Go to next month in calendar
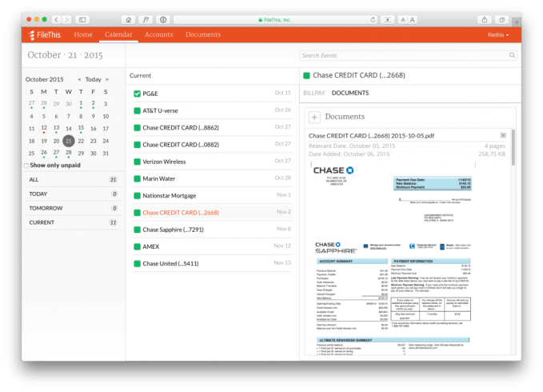 click(107, 80)
